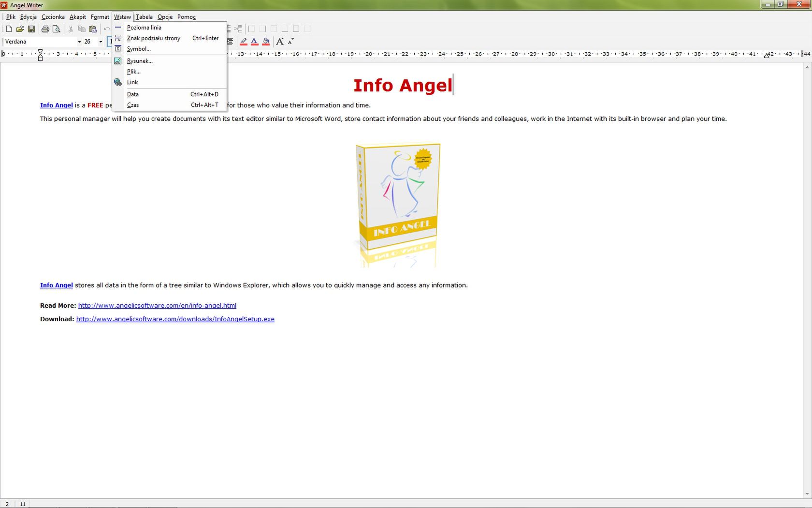Open the Edycja menu

click(29, 17)
